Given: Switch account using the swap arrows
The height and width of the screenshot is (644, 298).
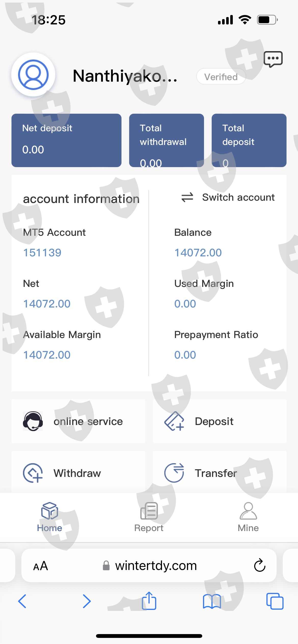Looking at the screenshot, I should point(187,197).
